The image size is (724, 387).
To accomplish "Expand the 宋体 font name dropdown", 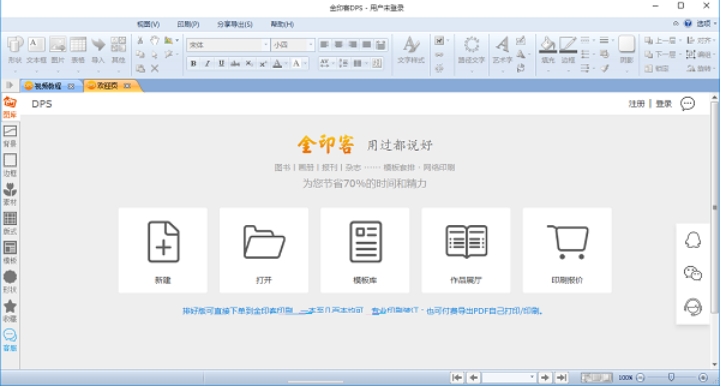I will (x=265, y=45).
